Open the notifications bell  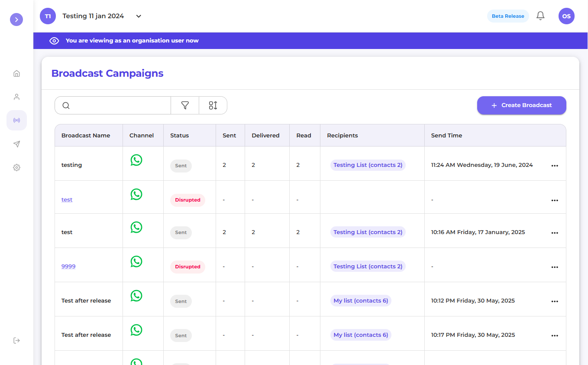[x=540, y=16]
